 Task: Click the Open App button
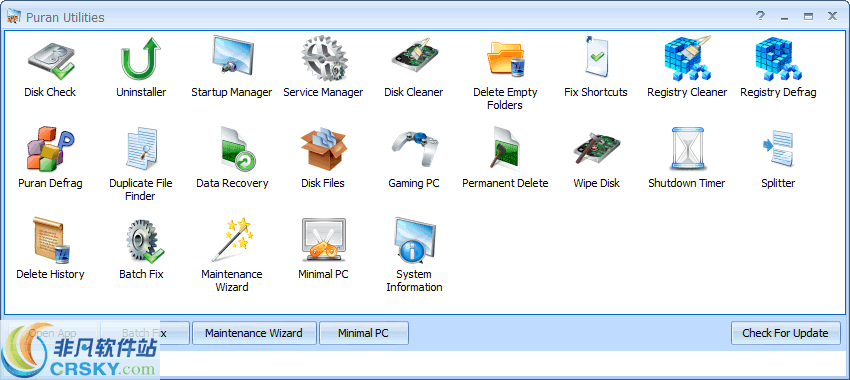point(53,333)
